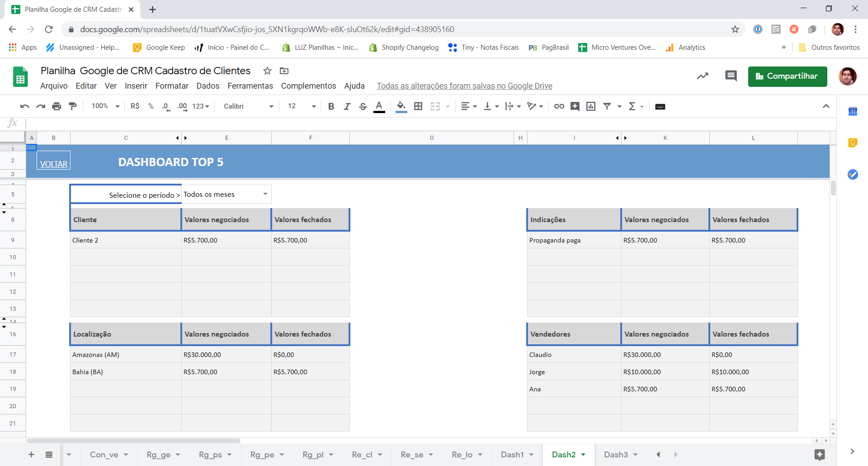Click the Compartilhar button
Screen dimensions: 868x466
click(788, 76)
